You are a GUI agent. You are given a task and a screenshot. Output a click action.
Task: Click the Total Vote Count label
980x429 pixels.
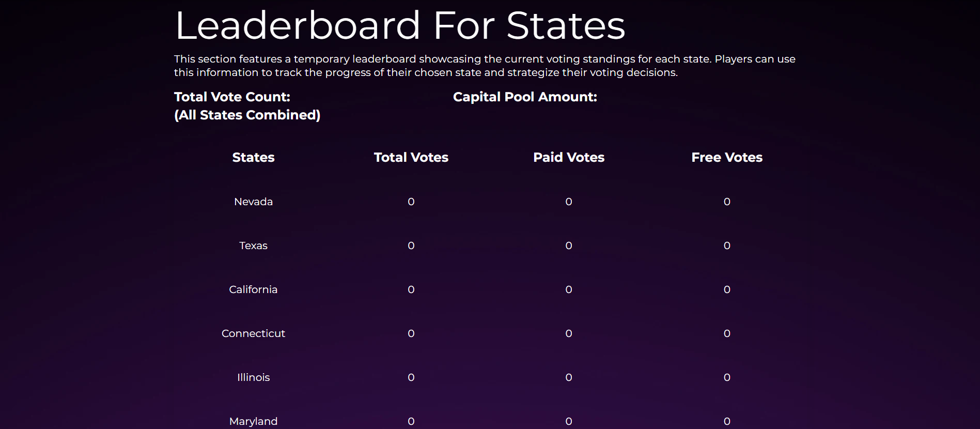pos(232,97)
